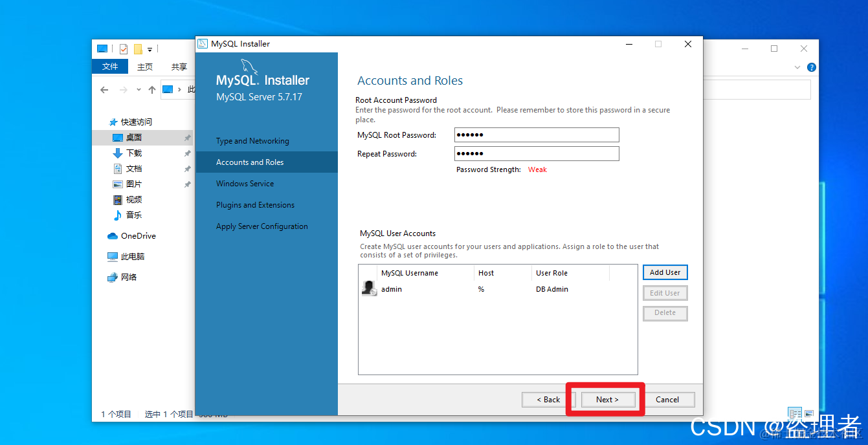Select 网络 in the Explorer sidebar
Image resolution: width=868 pixels, height=445 pixels.
(x=122, y=277)
